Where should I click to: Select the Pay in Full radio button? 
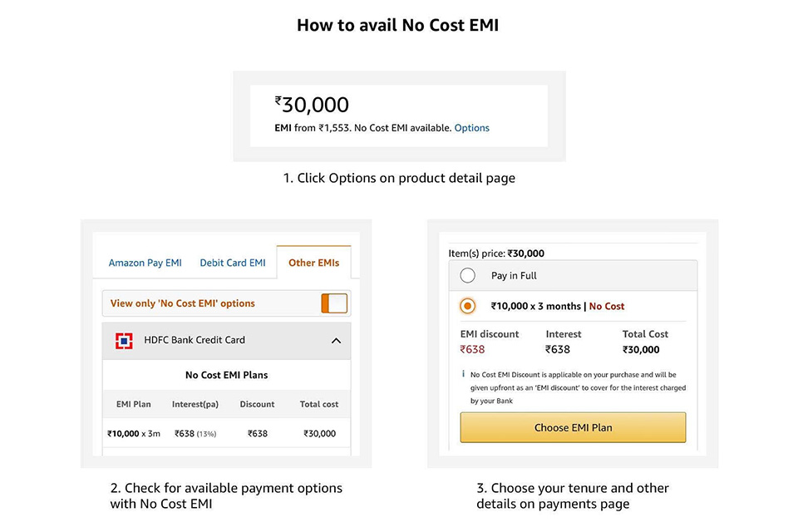468,276
